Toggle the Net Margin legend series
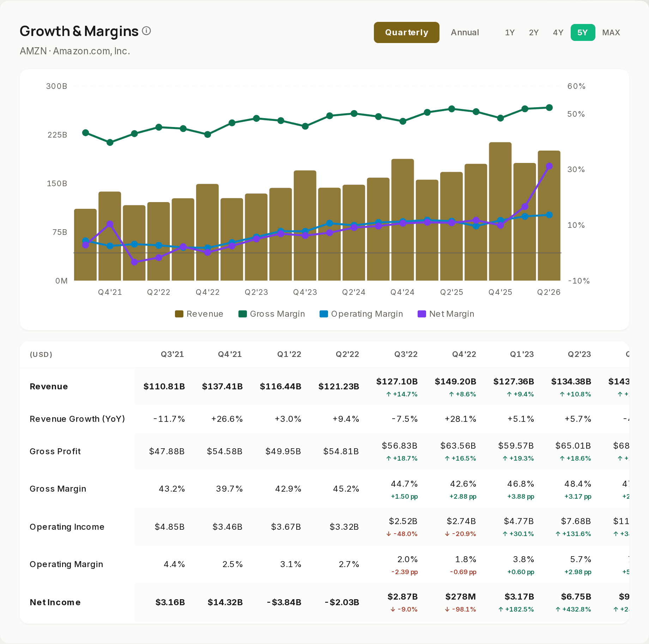 pos(446,314)
